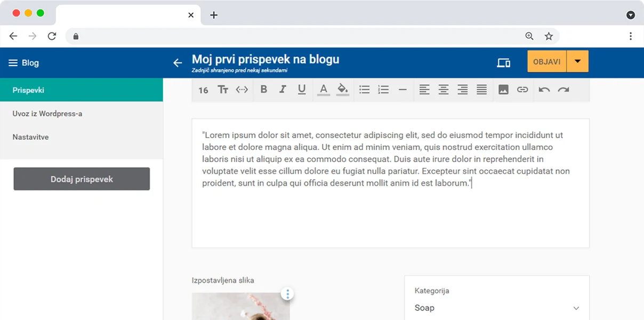Screen dimensions: 644x320
Task: Expand the OBJAVI dropdown arrow
Action: [578, 61]
